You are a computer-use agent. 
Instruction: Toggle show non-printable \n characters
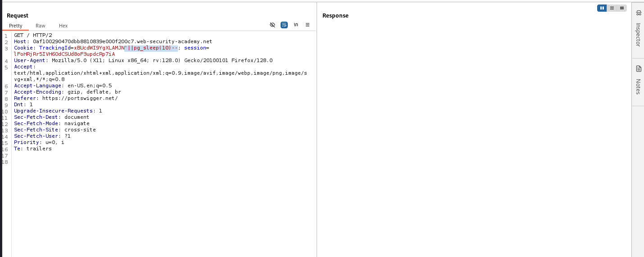tap(296, 25)
